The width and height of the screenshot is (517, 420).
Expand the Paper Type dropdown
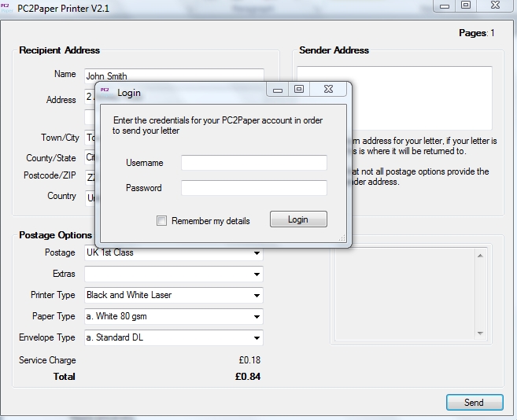point(174,316)
